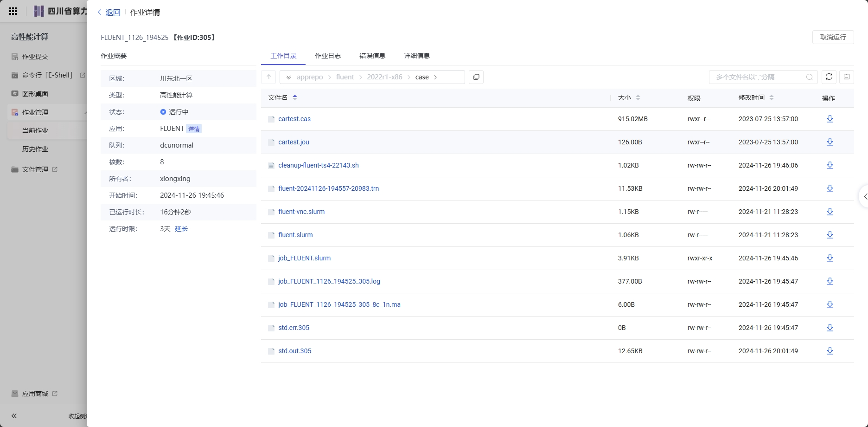This screenshot has height=427, width=868.
Task: Switch to 作业日志 tab
Action: tap(328, 56)
